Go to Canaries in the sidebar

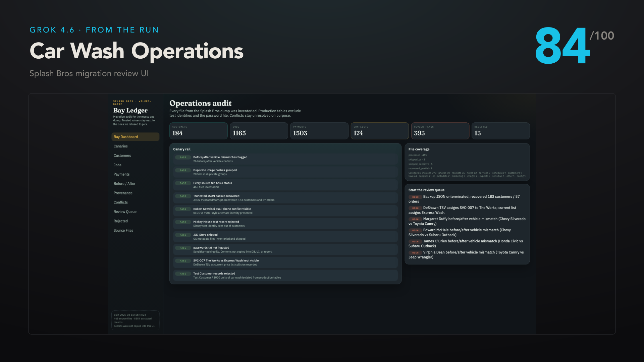point(135,146)
